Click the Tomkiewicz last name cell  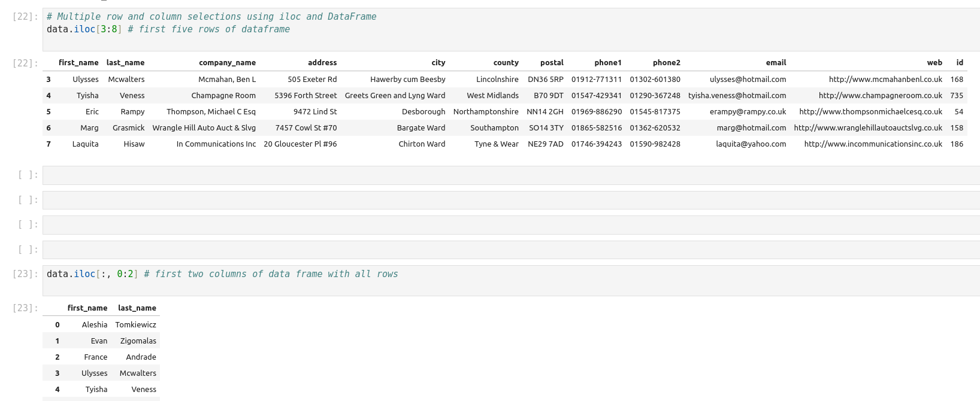coord(135,325)
